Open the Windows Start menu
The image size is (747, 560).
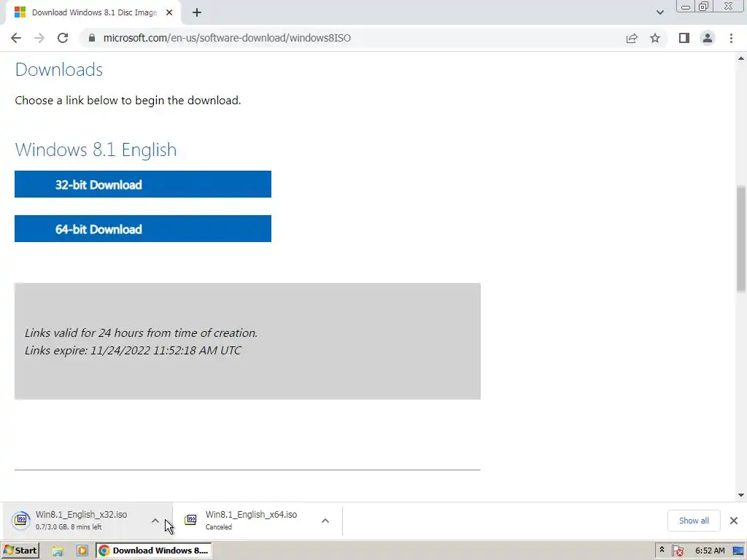pos(20,551)
